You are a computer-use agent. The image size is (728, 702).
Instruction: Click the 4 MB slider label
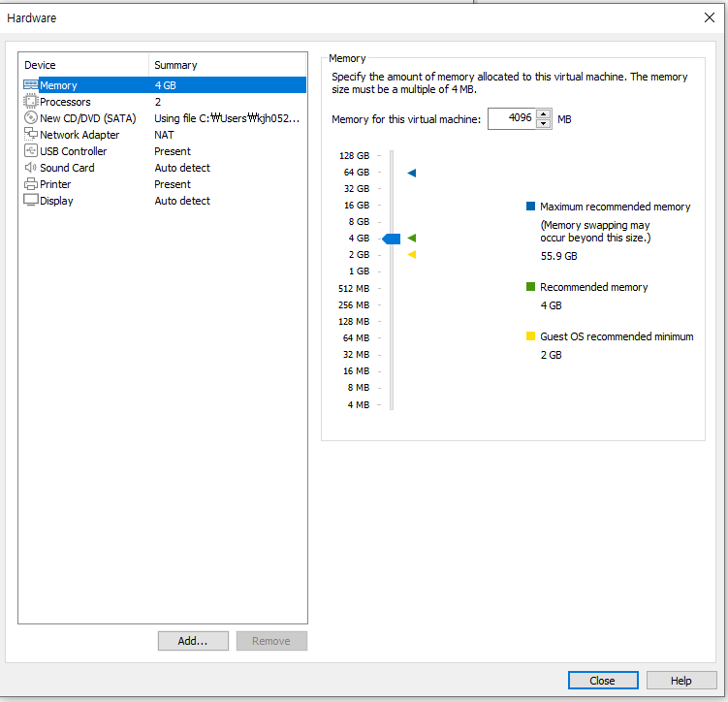[359, 404]
